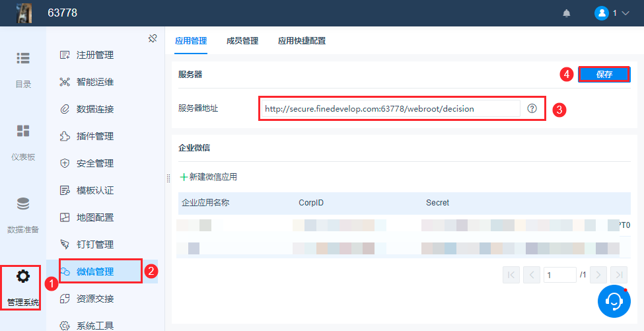Open the 管理系统 gear section
The image size is (644, 331).
23,288
